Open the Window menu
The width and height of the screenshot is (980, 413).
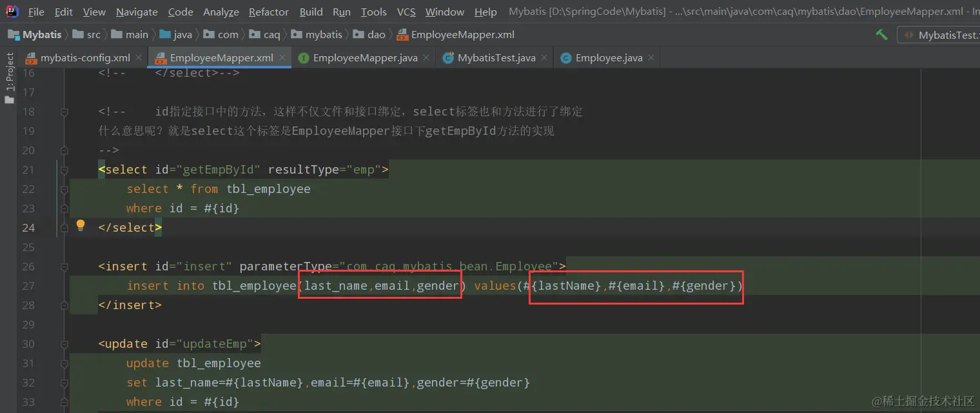[x=445, y=12]
